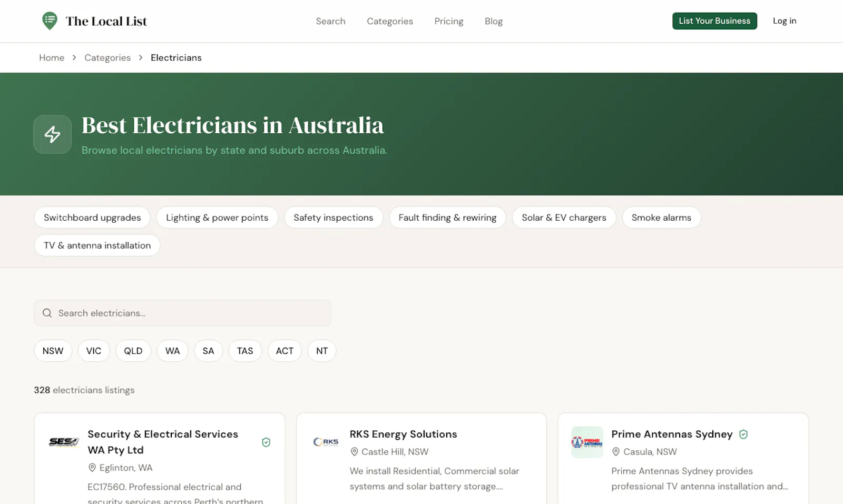Click the Prime Antennas logo thumbnail
The width and height of the screenshot is (843, 504).
pyautogui.click(x=587, y=442)
